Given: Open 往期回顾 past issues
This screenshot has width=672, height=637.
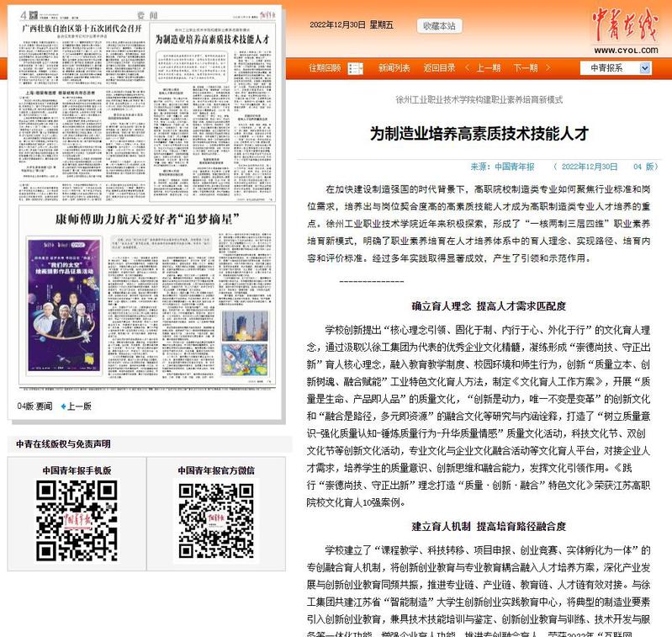Looking at the screenshot, I should [324, 68].
